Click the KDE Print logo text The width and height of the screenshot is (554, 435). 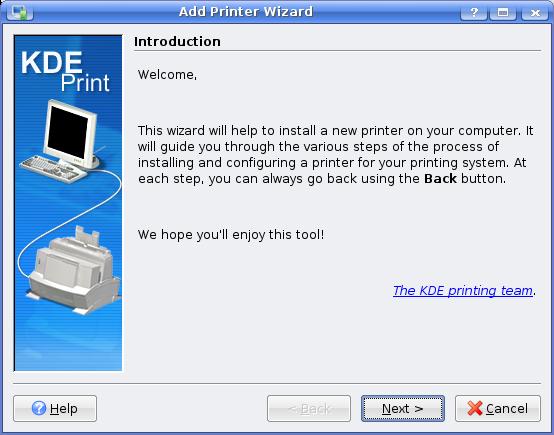click(65, 72)
